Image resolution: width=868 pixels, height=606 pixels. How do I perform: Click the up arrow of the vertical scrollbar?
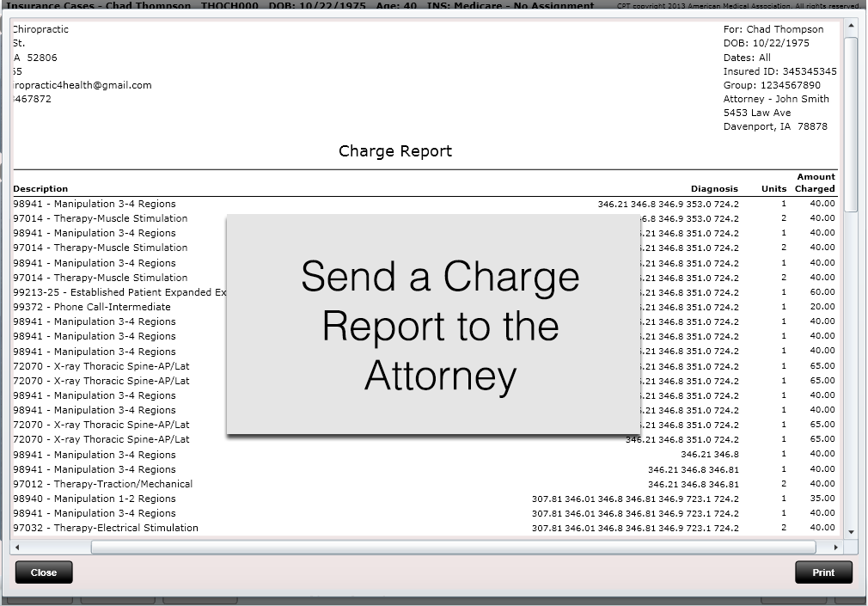click(x=852, y=23)
